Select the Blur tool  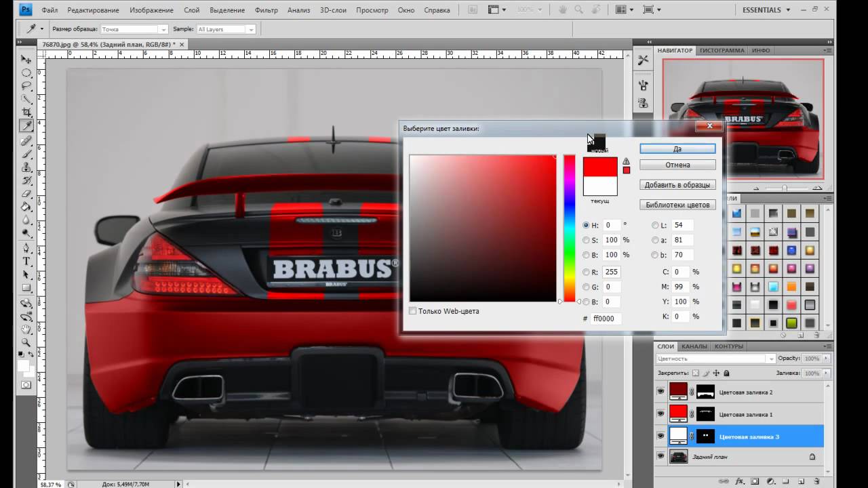coord(26,220)
